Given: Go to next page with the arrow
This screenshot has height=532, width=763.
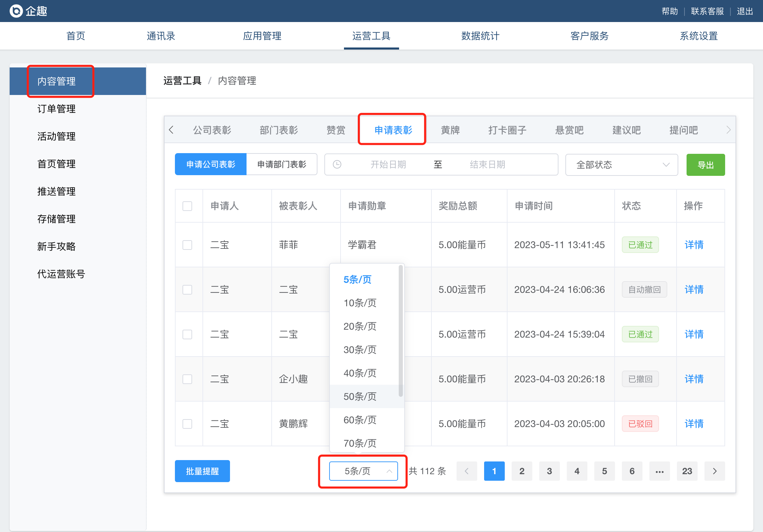Looking at the screenshot, I should point(714,471).
